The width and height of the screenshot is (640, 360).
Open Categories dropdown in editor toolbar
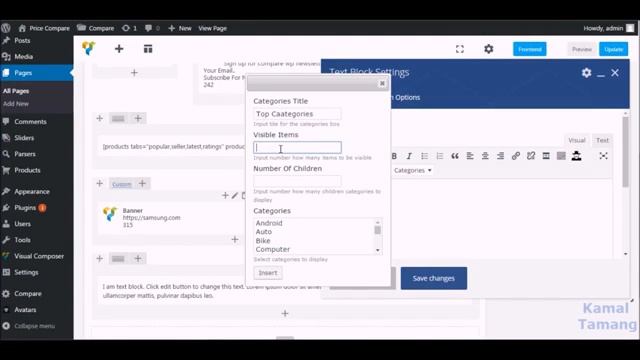[413, 170]
